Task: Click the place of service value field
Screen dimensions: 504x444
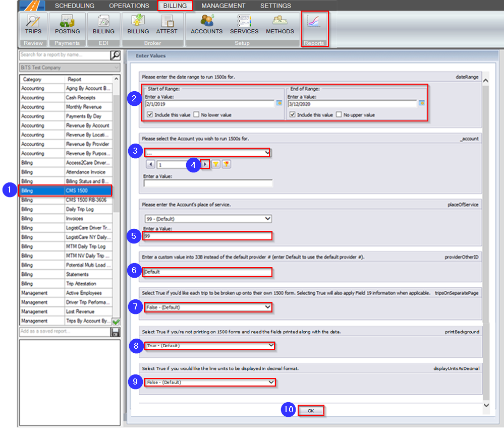Action: [x=208, y=236]
